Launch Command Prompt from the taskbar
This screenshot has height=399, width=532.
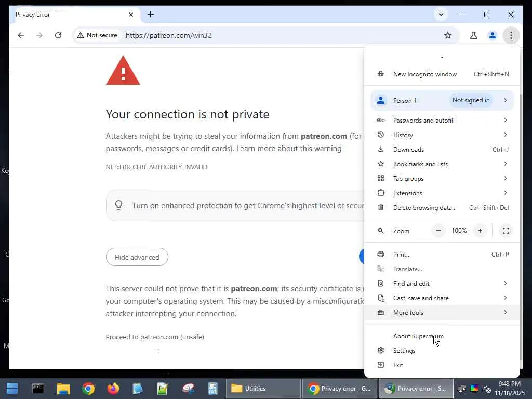(x=37, y=389)
